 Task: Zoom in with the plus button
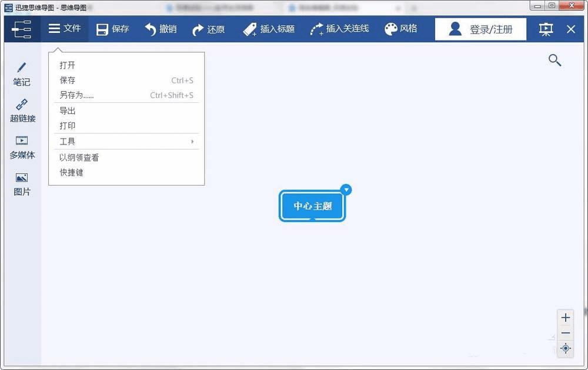[x=566, y=318]
